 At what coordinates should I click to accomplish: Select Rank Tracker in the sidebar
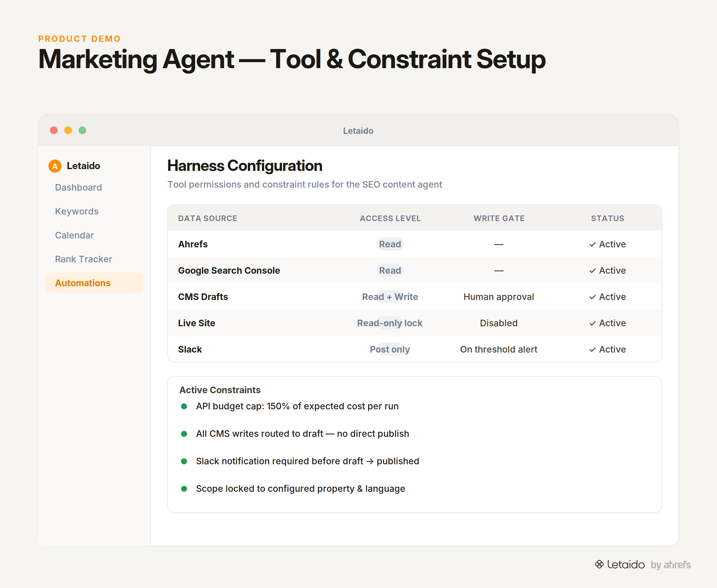tap(83, 259)
